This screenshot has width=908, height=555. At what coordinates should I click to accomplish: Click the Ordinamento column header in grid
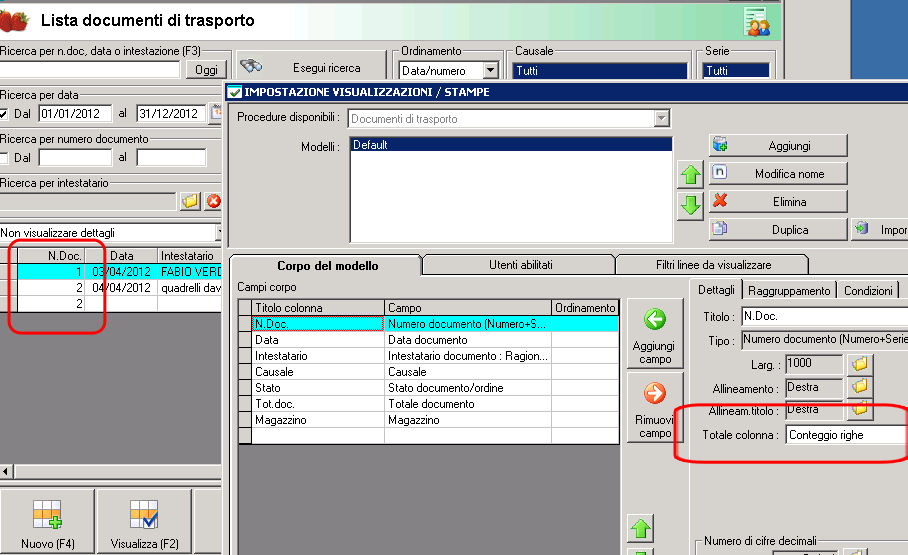coord(585,308)
